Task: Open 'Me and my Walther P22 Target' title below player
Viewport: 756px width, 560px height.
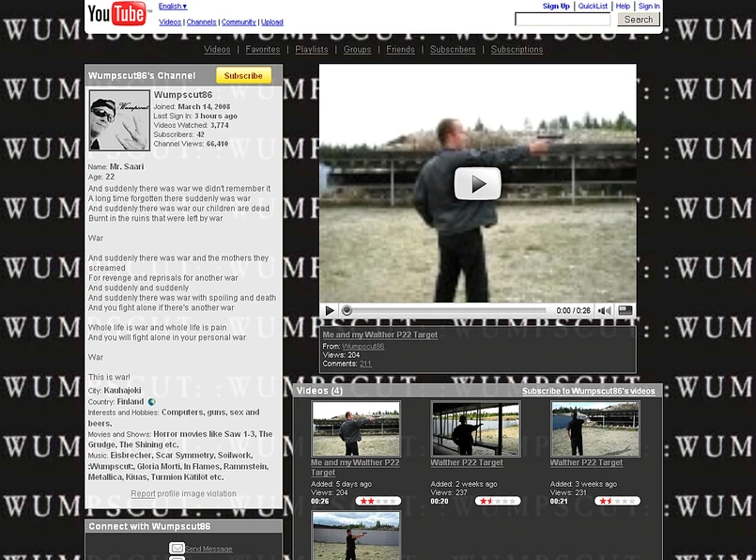Action: 380,334
